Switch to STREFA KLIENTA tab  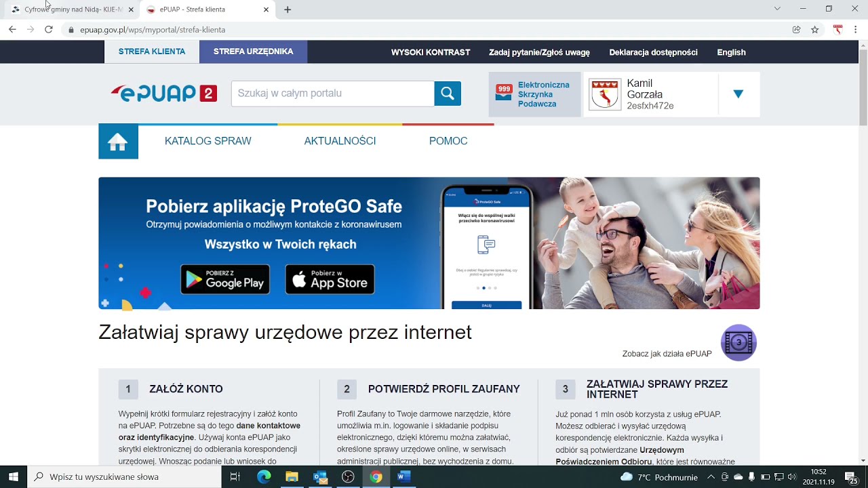point(152,52)
